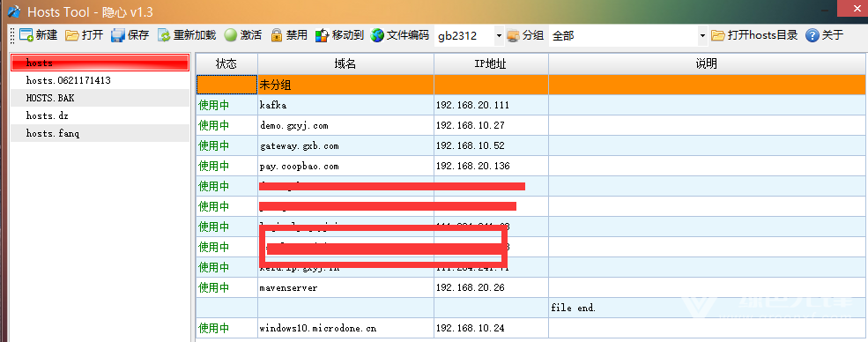Screen dimensions: 868x342
Task: Save the hosts file with 保存
Action: [117, 35]
